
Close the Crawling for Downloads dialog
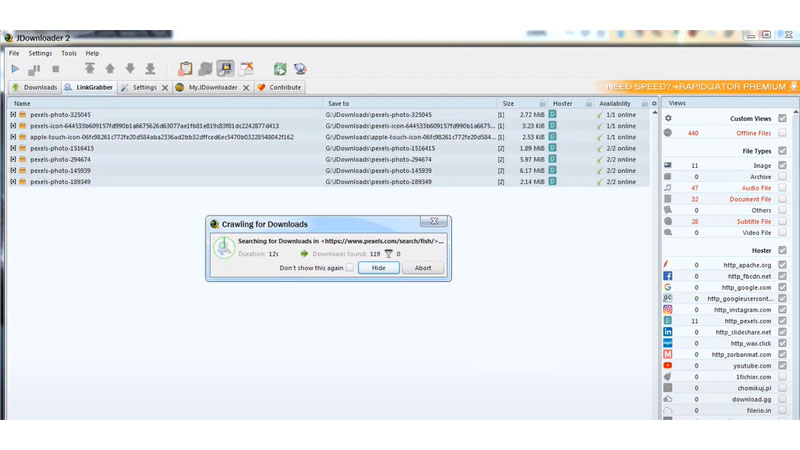(x=434, y=221)
